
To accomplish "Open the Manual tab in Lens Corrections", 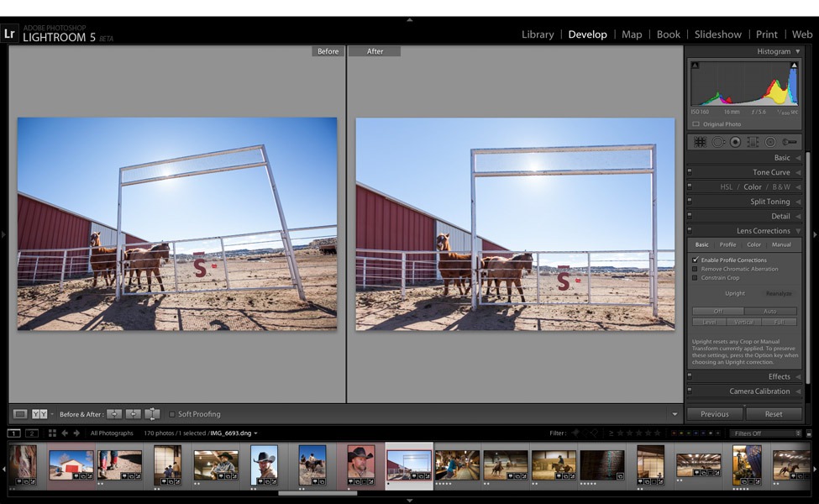I will tap(781, 244).
